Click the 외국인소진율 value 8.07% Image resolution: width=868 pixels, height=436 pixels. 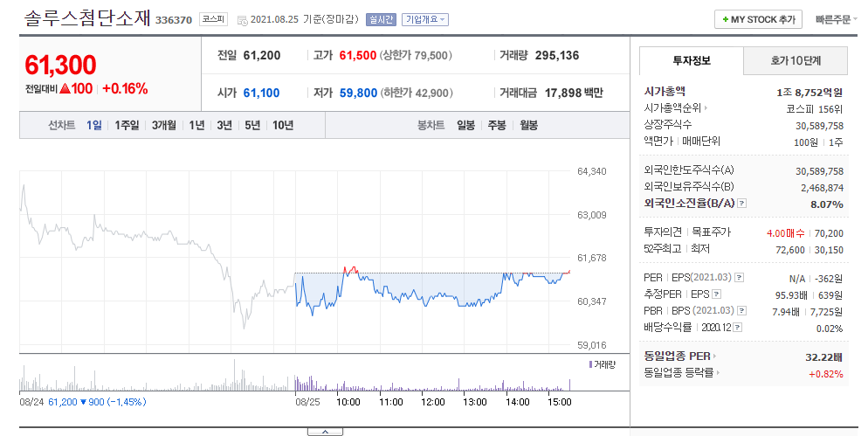[826, 204]
